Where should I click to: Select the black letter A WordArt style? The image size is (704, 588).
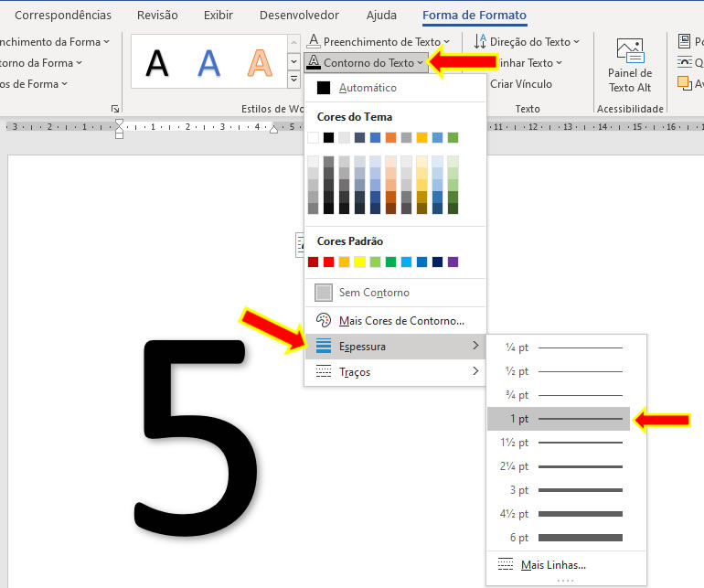tap(157, 63)
